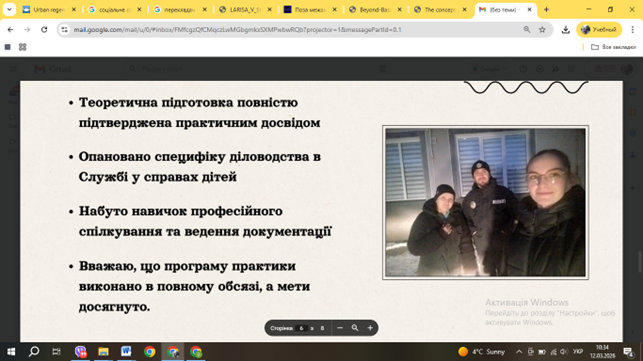Switch to the "LARISA_V_S" tab
The image size is (643, 361).
point(245,9)
